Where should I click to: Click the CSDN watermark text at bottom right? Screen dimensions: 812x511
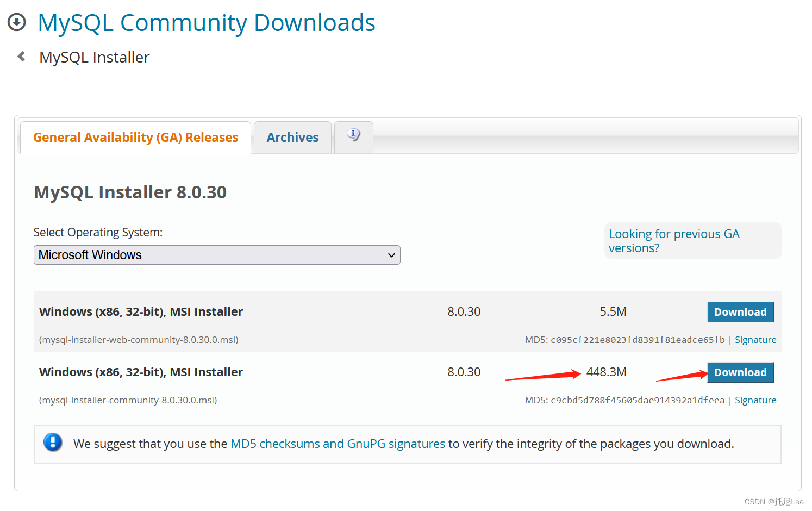774,502
